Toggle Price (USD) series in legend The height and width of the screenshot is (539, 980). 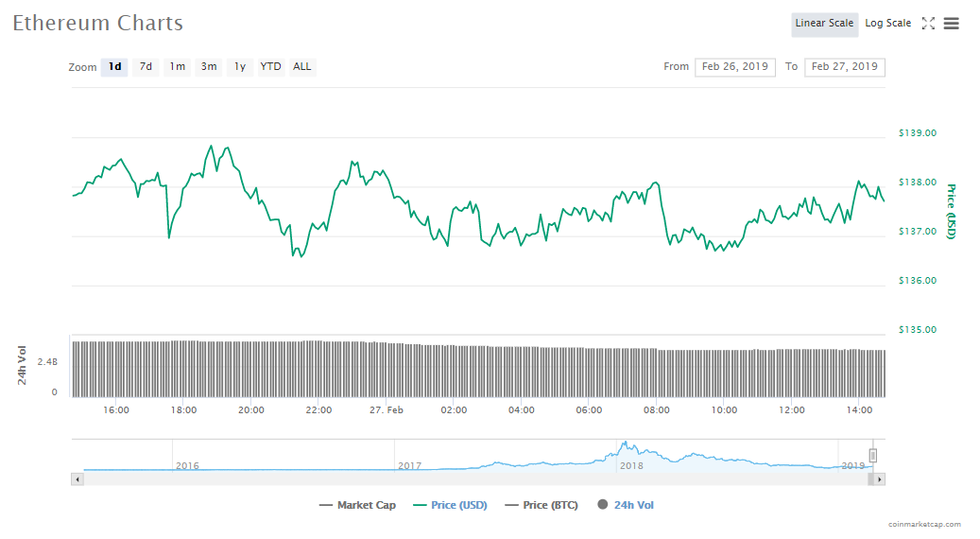[x=450, y=505]
